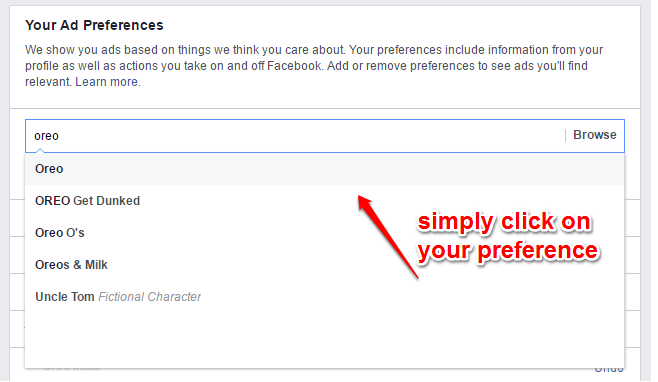Screen dimensions: 658x382
Task: Choose the Uncle Tom suggestion
Action: [325, 297]
